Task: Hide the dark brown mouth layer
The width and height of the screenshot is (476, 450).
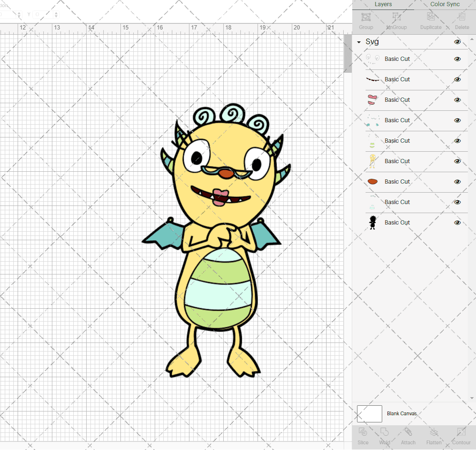Action: 457,79
